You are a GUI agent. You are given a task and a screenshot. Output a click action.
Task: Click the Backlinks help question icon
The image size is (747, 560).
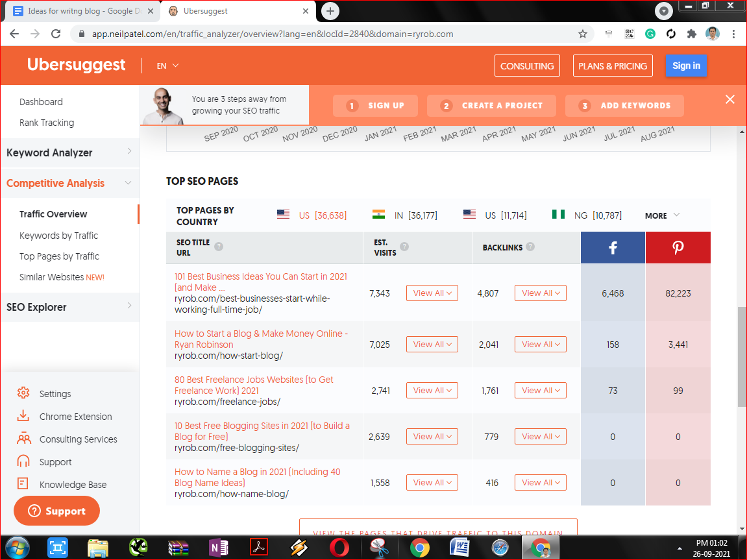530,247
